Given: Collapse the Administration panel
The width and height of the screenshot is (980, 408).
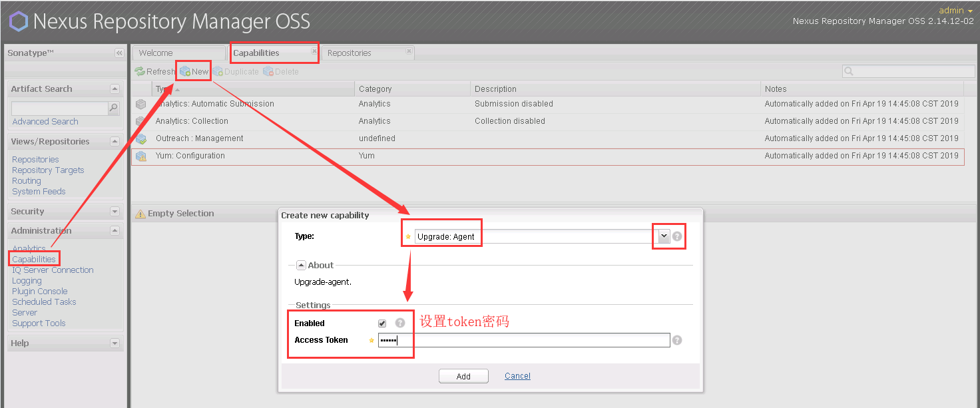Looking at the screenshot, I should (115, 230).
